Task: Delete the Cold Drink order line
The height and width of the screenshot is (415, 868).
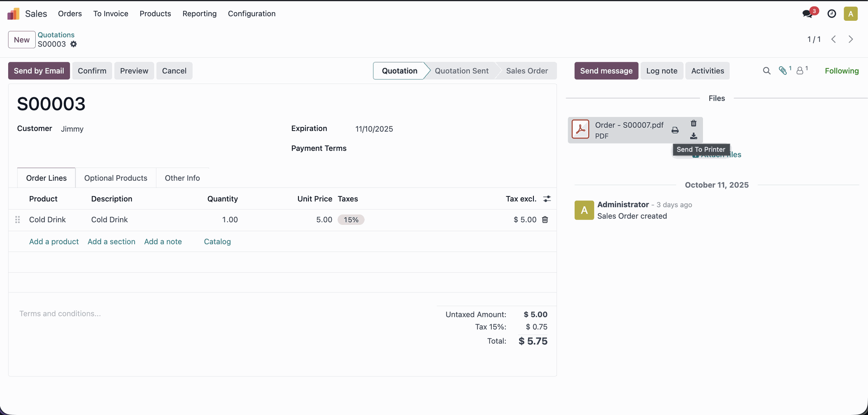Action: [545, 219]
